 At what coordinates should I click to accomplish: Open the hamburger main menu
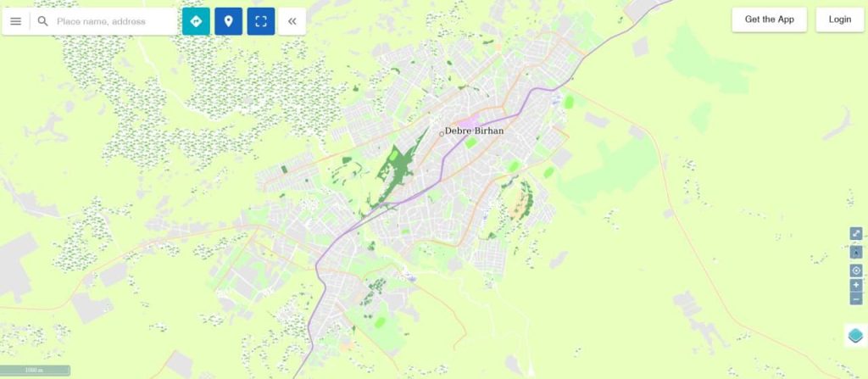[x=15, y=21]
